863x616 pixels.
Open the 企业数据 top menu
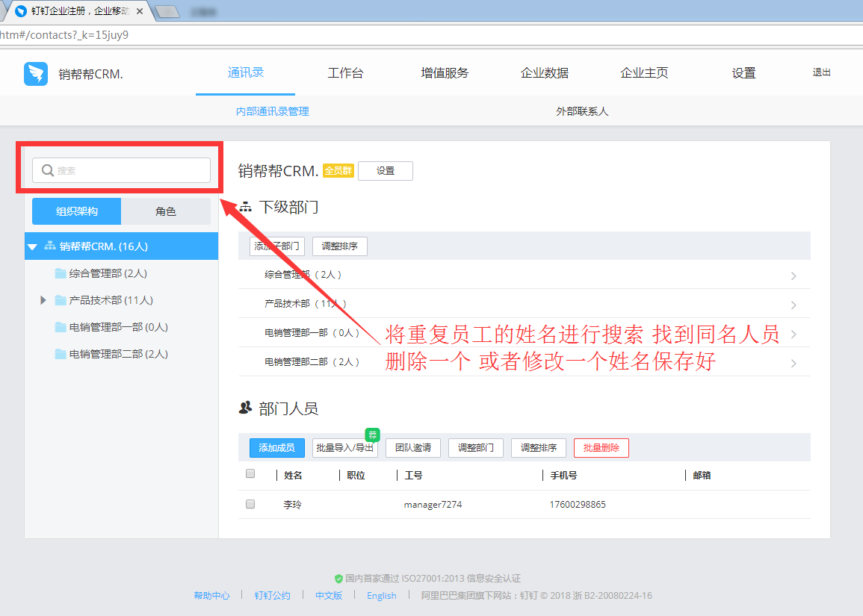pos(545,73)
